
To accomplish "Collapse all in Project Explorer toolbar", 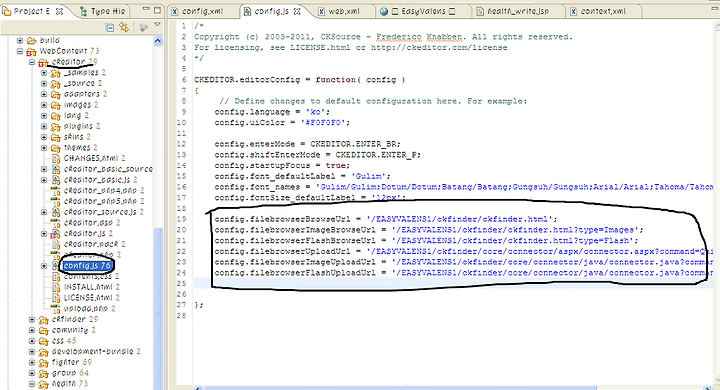I will click(110, 28).
